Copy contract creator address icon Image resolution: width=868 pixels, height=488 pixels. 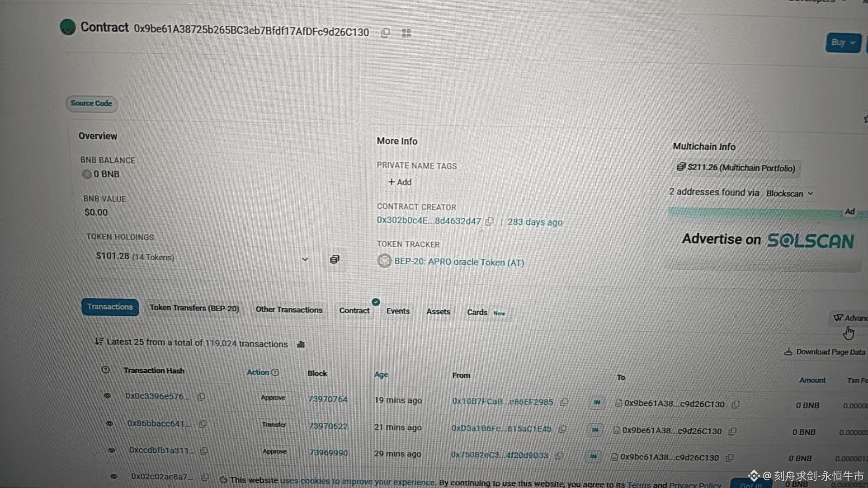coord(489,221)
